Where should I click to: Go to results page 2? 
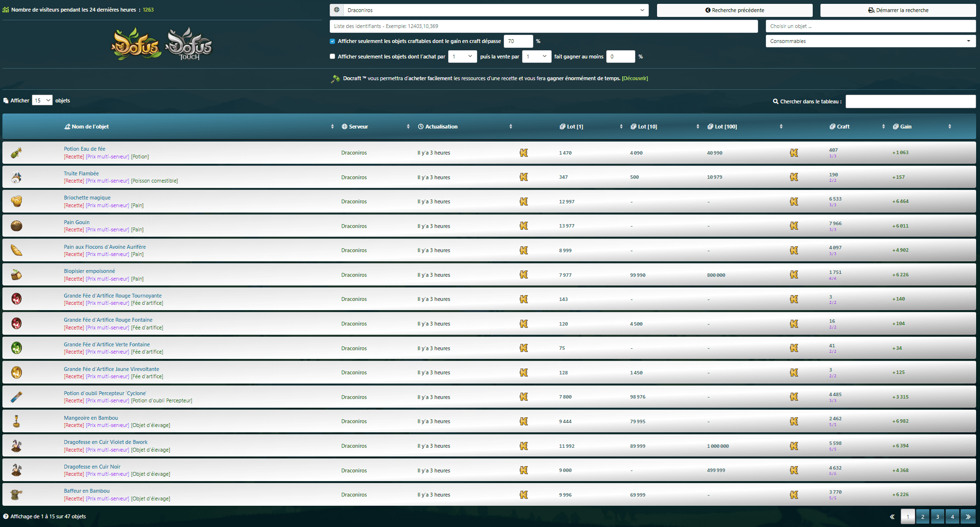tap(922, 516)
